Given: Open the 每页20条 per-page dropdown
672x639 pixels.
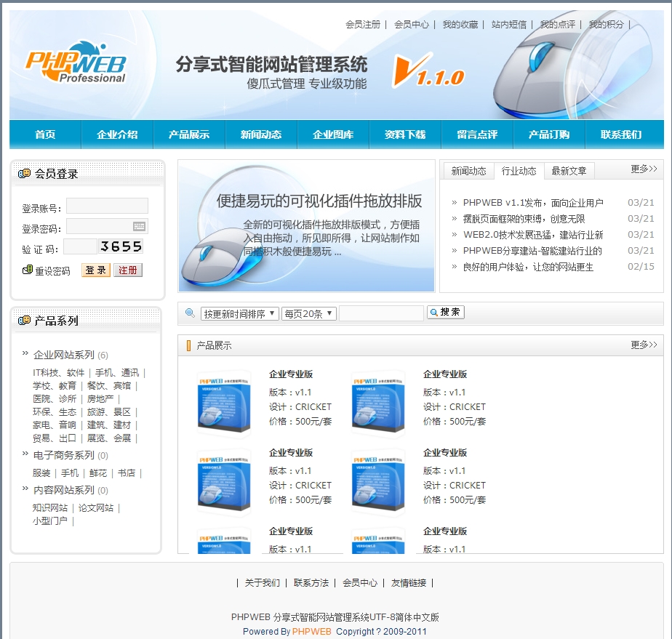Looking at the screenshot, I should point(308,313).
